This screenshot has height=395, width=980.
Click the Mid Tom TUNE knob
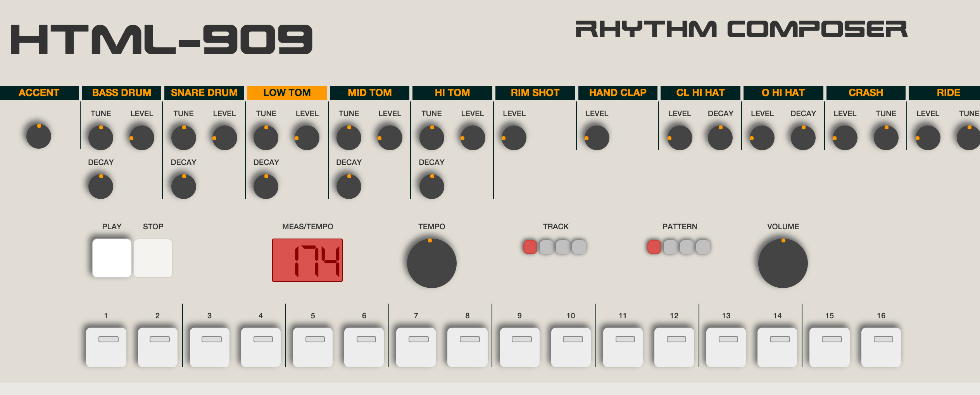349,137
